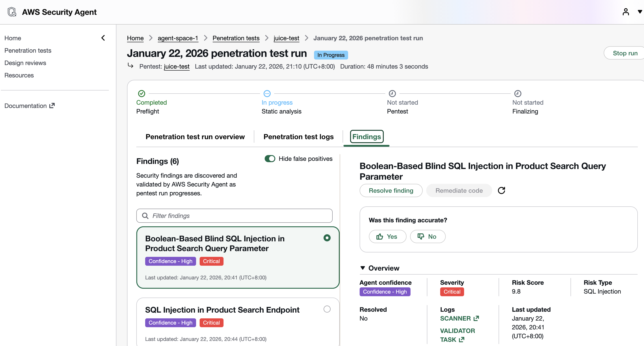Collapse the Overview section triangle
644x346 pixels.
(362, 268)
